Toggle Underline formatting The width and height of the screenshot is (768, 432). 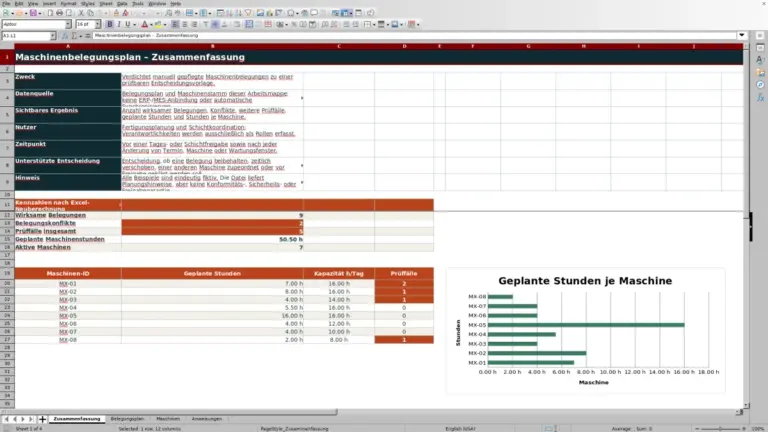[127, 24]
